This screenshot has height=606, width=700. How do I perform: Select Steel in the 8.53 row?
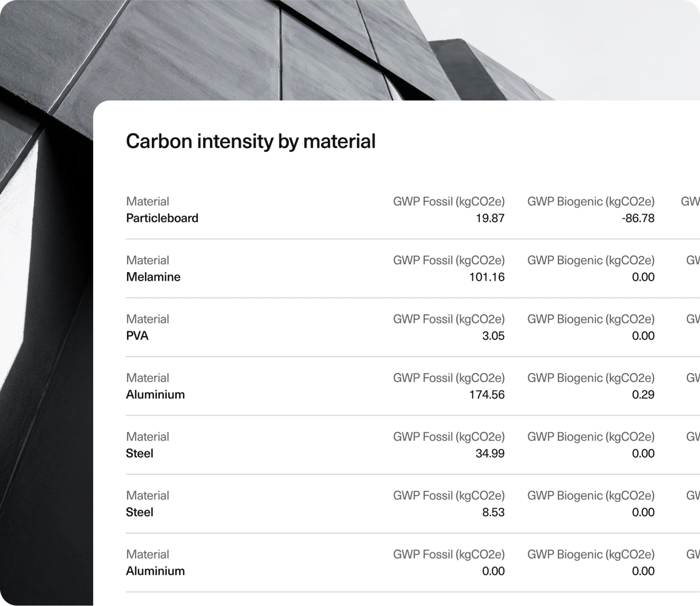pyautogui.click(x=139, y=512)
